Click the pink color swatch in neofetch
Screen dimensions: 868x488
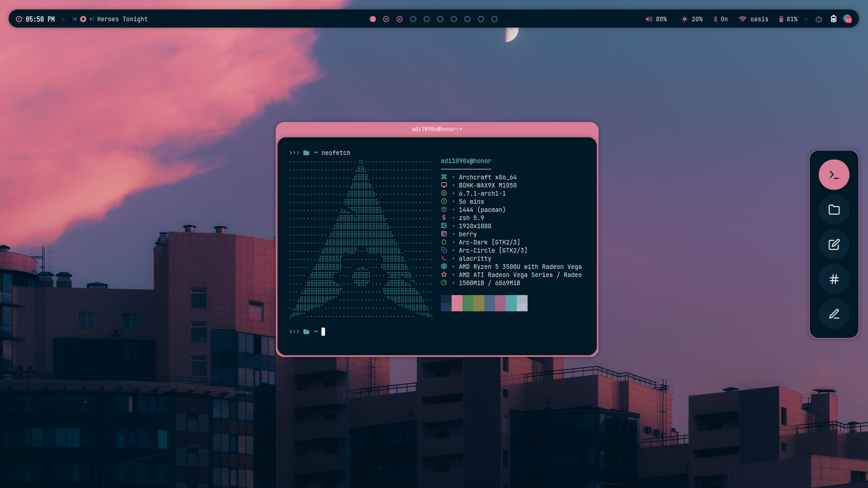(x=457, y=303)
